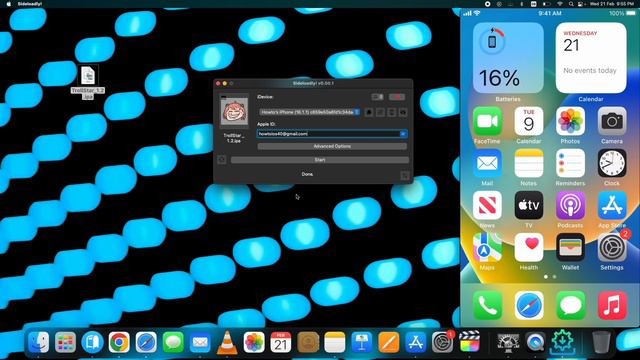Tap the Calendar widget showing Wednesday 21
The width and height of the screenshot is (640, 360).
point(591,58)
